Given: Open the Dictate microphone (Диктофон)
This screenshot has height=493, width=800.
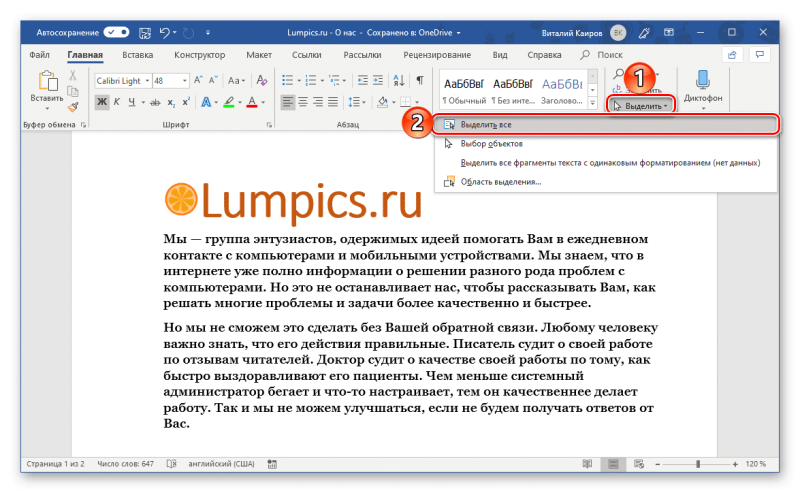Looking at the screenshot, I should [x=703, y=87].
